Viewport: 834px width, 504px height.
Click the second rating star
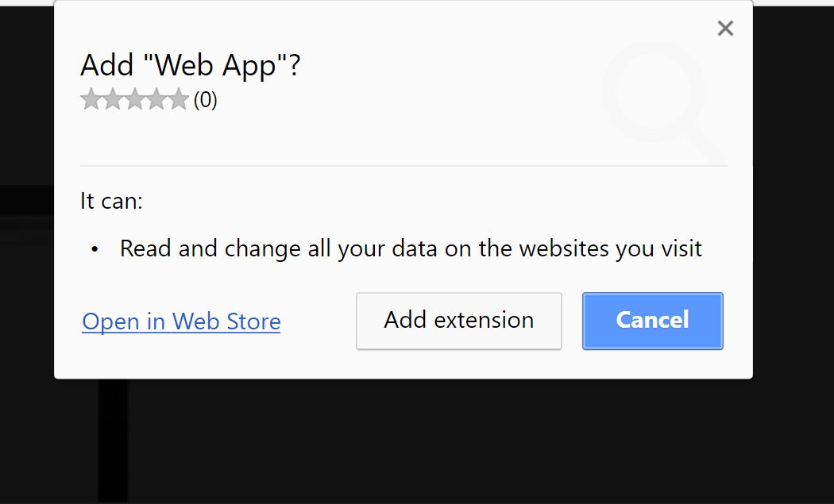tap(114, 100)
